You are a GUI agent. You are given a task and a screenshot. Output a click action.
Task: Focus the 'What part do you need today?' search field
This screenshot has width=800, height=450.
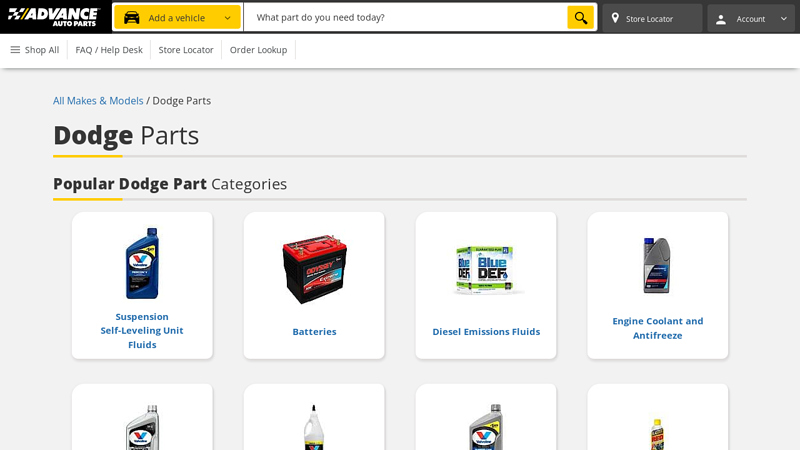tap(405, 18)
